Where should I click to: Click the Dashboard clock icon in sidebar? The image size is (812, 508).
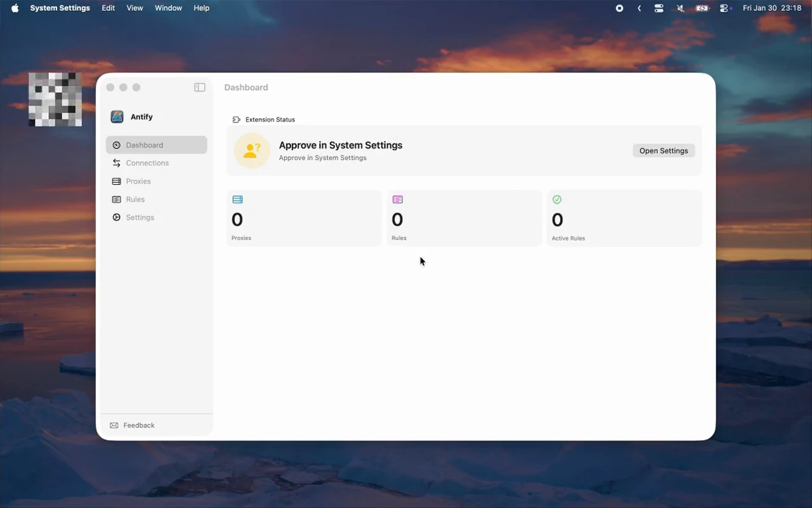coord(117,145)
